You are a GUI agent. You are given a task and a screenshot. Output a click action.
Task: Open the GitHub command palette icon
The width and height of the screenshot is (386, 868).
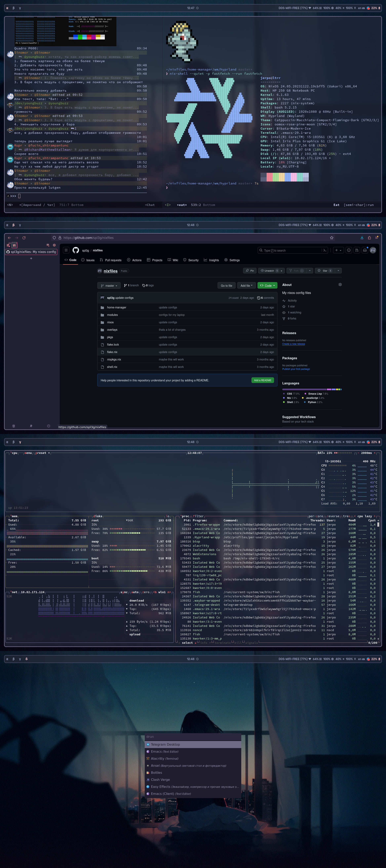click(x=325, y=250)
